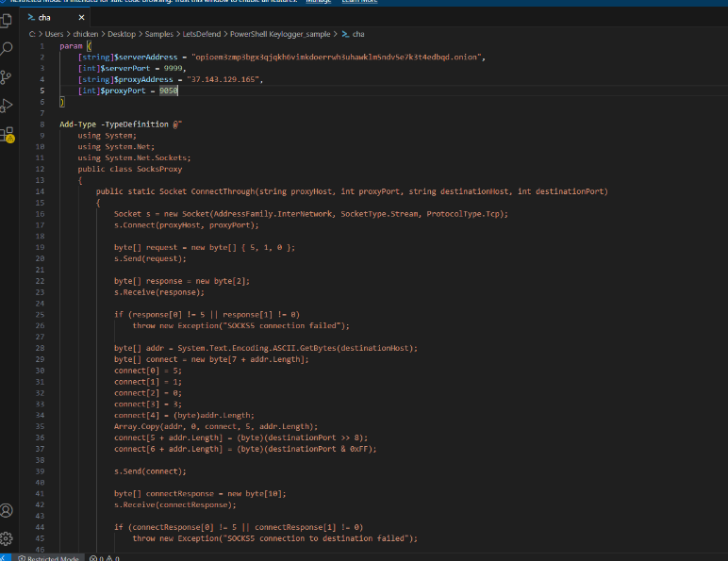
Task: Open the Samples breadcrumb segment
Action: click(x=158, y=34)
